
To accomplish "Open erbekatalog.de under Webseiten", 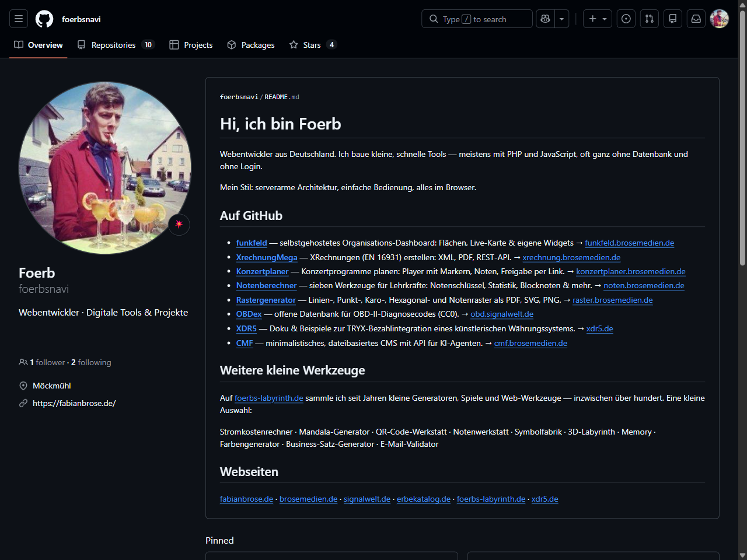I will click(424, 499).
